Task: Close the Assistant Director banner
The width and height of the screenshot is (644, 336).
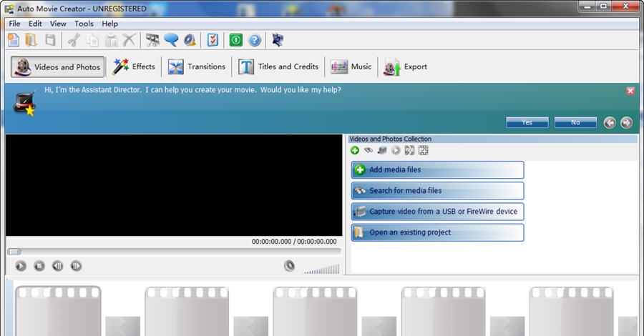Action: click(630, 91)
